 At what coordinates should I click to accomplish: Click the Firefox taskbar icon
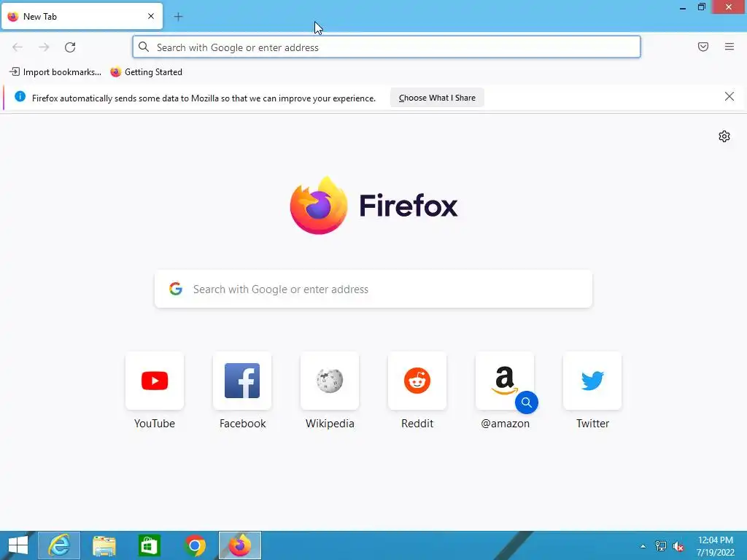pos(239,545)
